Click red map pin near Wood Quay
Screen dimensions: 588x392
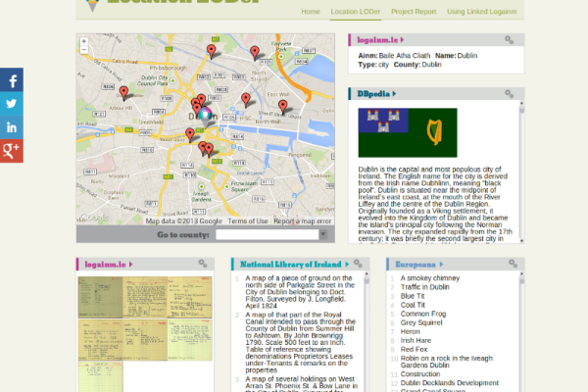[x=190, y=134]
